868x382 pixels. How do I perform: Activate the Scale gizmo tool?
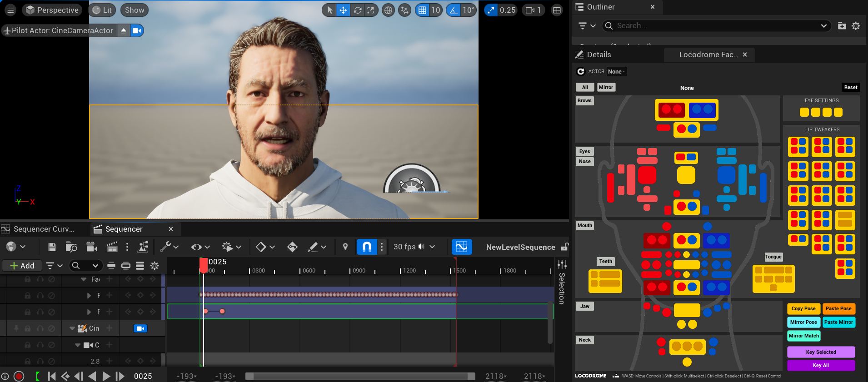tap(371, 10)
